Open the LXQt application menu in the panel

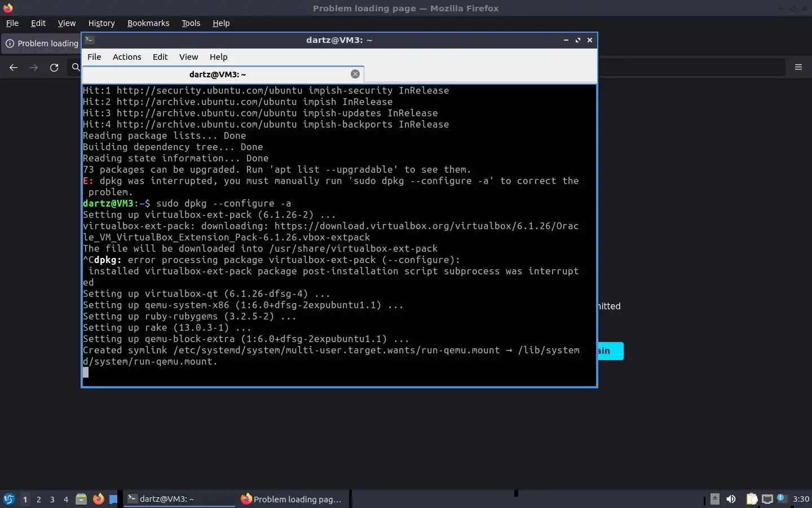coord(8,499)
